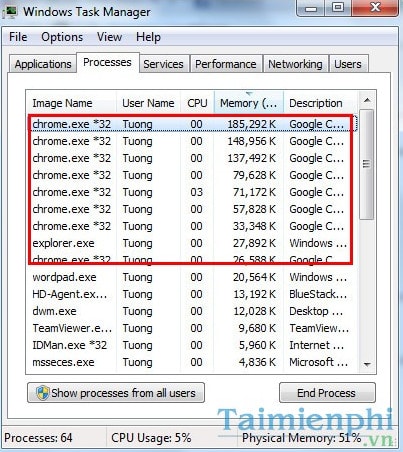Click the 20,564 K memory value
This screenshot has height=452, width=403.
(254, 277)
